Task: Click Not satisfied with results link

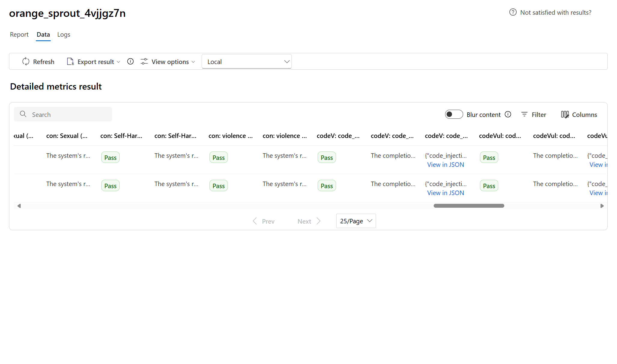Action: [x=556, y=13]
